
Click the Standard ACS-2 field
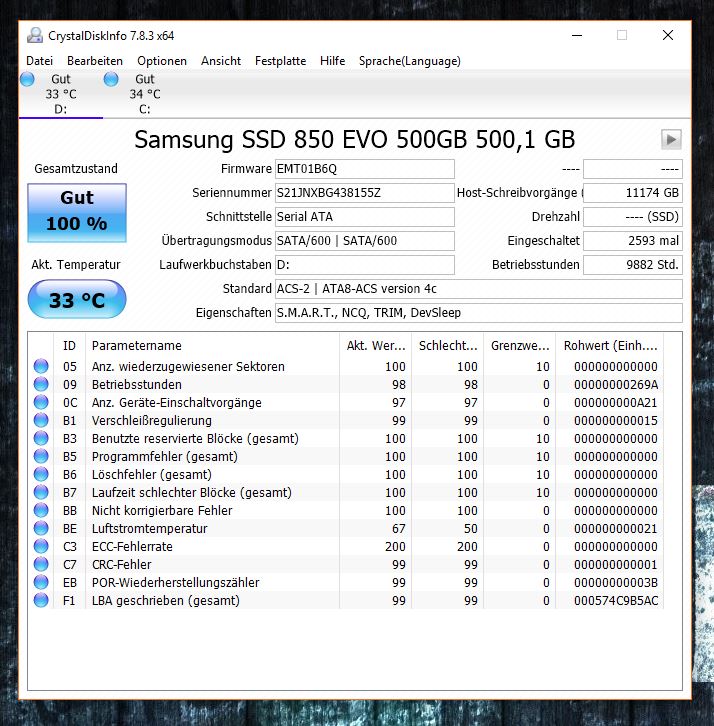coord(479,289)
